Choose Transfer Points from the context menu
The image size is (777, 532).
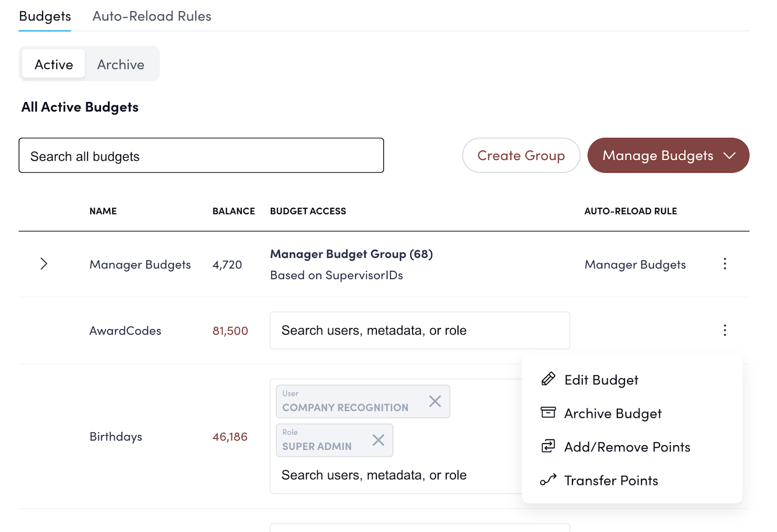(611, 481)
